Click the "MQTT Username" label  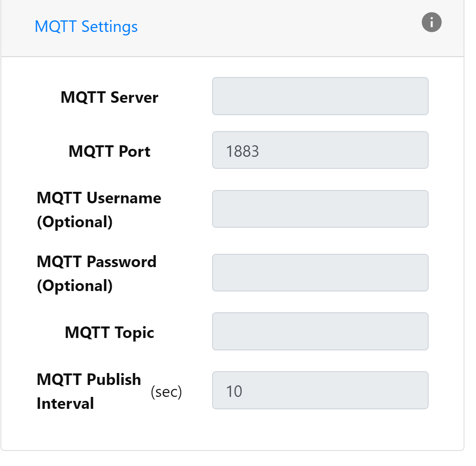tap(99, 198)
